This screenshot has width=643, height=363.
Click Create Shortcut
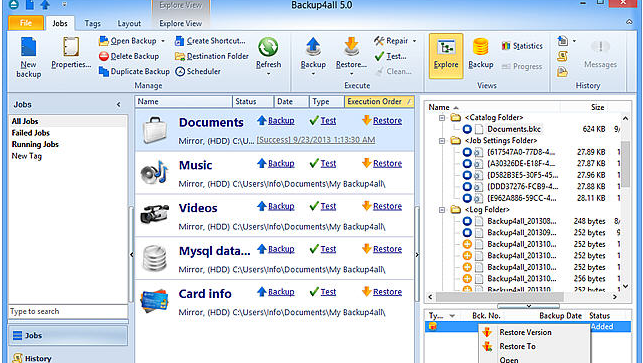coord(210,41)
